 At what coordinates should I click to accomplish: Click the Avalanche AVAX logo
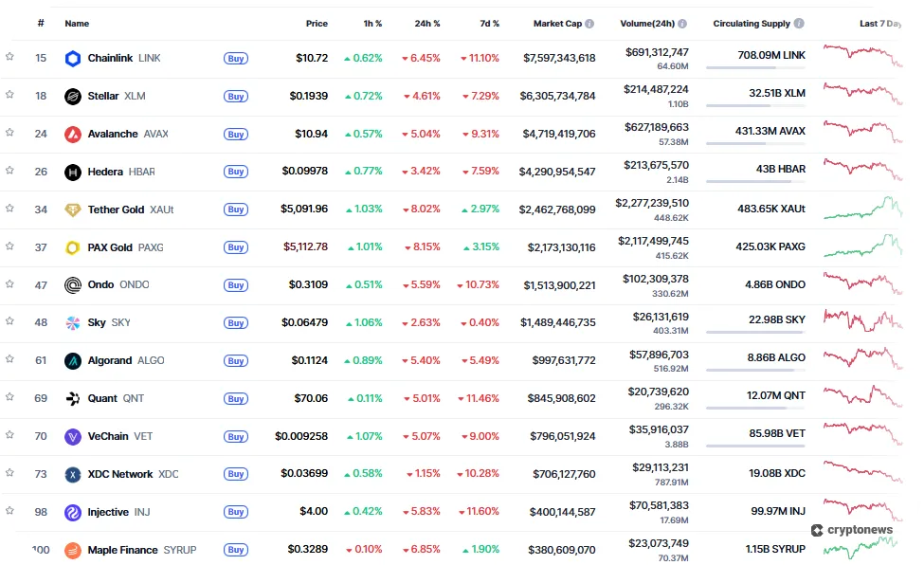coord(74,134)
